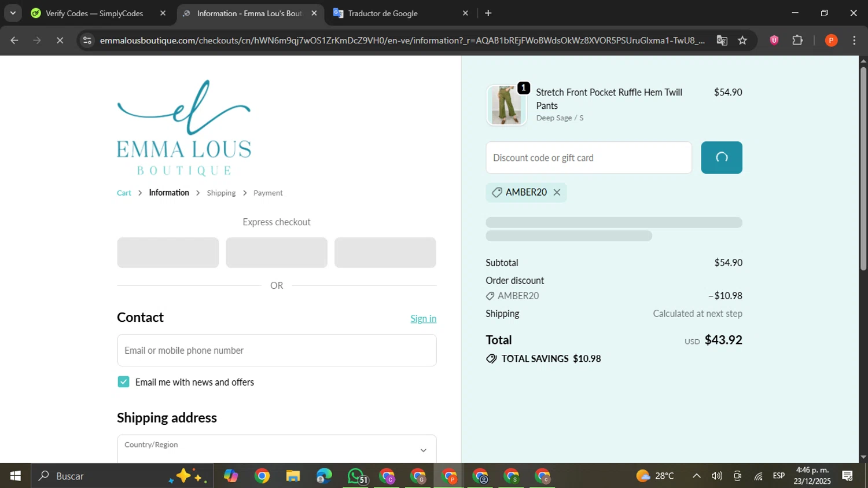Open the purple shield extension icon
Image resolution: width=868 pixels, height=488 pixels.
(x=774, y=41)
